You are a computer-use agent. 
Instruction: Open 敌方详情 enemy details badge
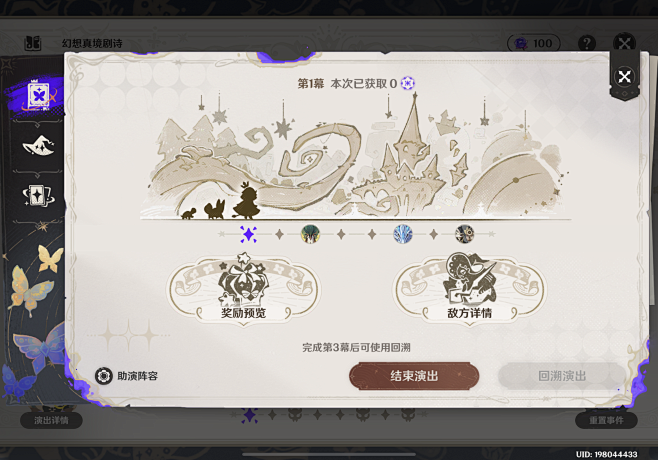(469, 289)
